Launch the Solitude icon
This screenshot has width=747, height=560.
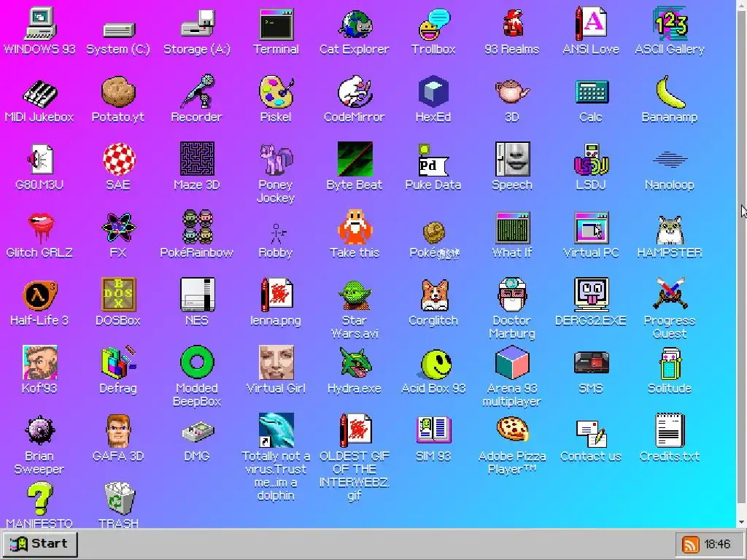670,363
